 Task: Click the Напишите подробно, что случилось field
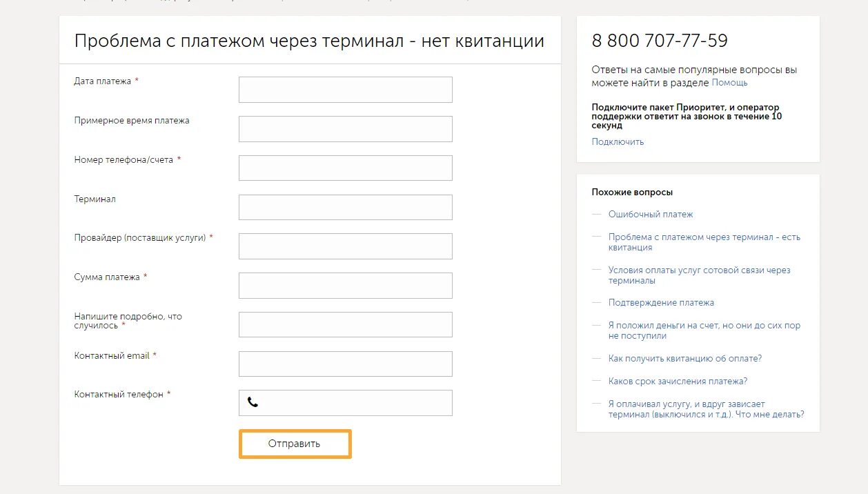pos(346,324)
